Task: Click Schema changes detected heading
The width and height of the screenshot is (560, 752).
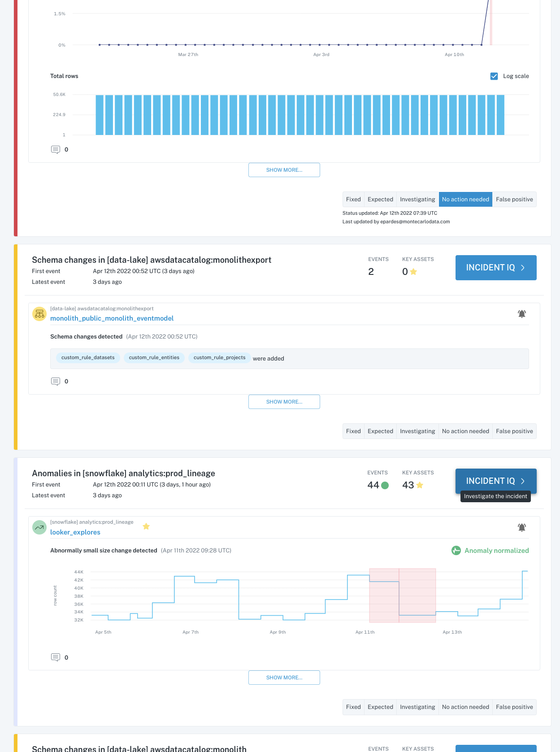Action: pyautogui.click(x=86, y=337)
